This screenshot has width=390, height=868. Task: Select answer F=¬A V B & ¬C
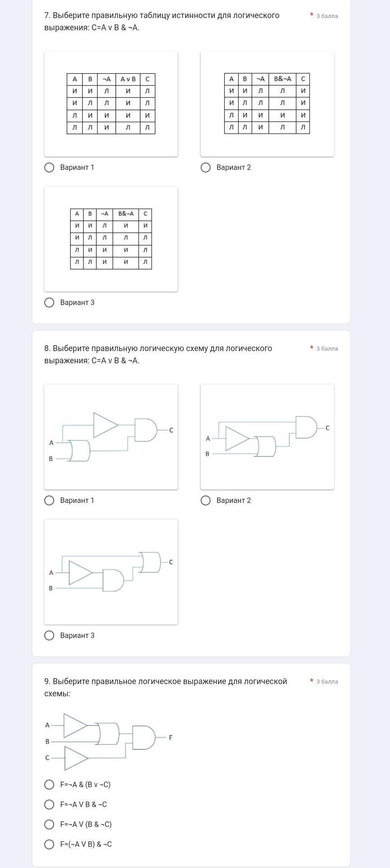(49, 805)
